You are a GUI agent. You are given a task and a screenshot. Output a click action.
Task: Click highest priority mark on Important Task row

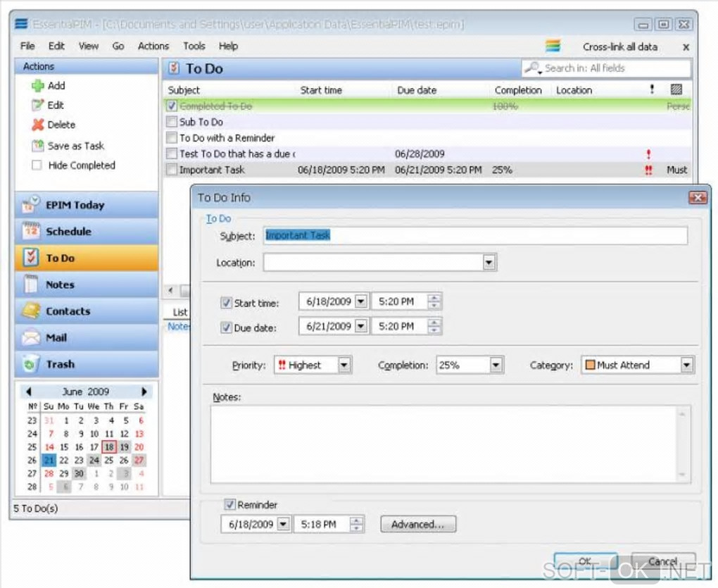(648, 170)
